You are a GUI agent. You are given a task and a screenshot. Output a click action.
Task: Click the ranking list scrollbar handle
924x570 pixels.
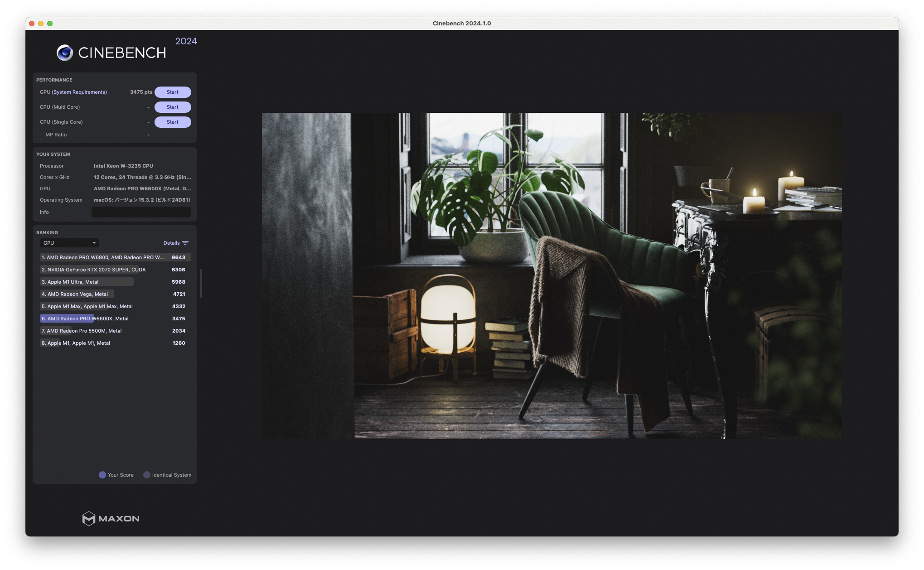pyautogui.click(x=201, y=283)
